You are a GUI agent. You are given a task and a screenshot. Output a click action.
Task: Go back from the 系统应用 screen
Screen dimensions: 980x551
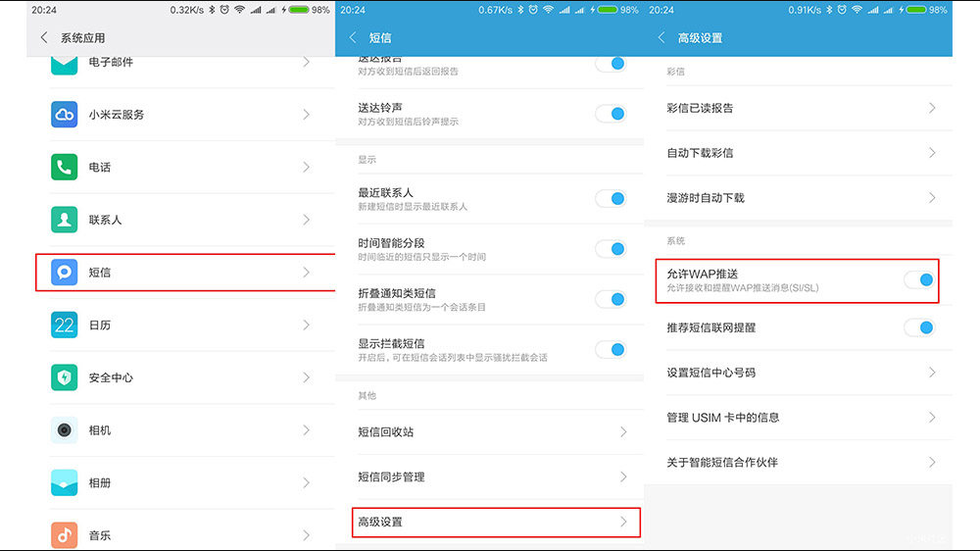click(44, 37)
